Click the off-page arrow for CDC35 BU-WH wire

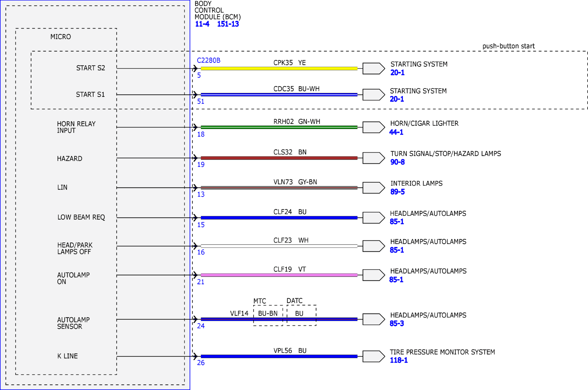coord(374,95)
